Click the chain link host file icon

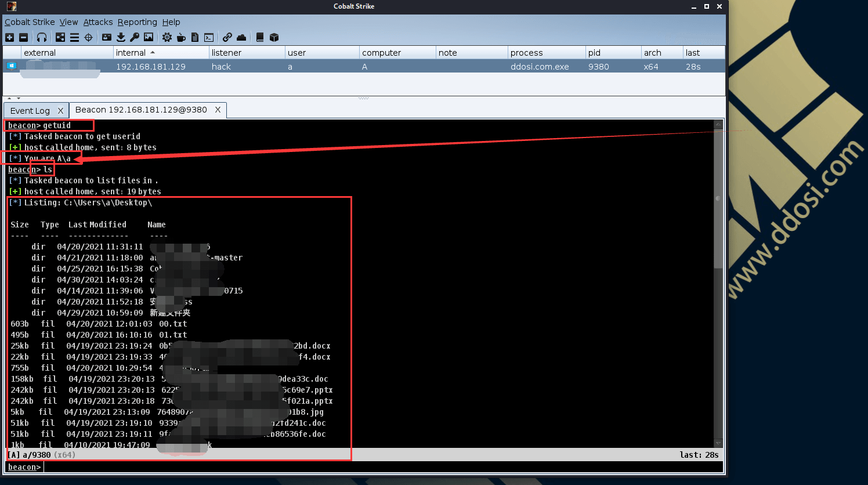coord(227,37)
